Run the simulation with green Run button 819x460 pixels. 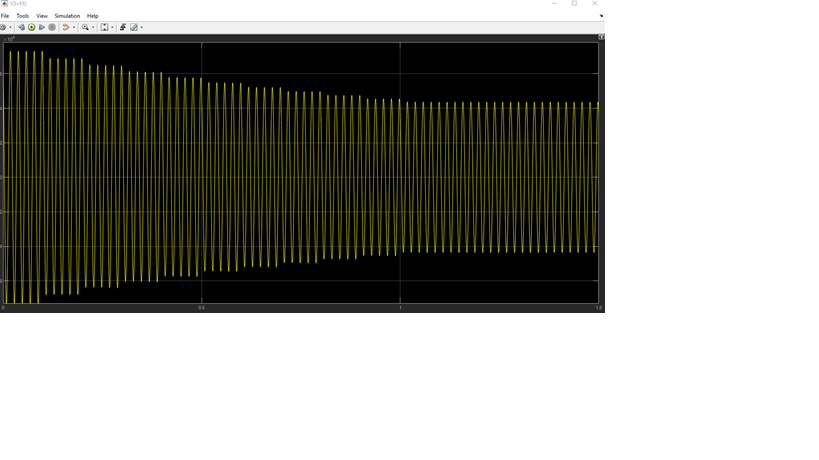(x=31, y=27)
